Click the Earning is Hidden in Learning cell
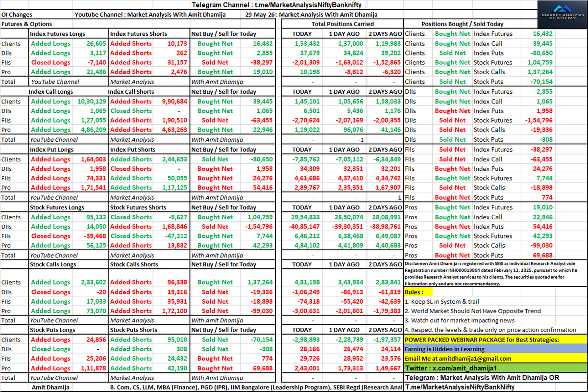 pos(495,349)
